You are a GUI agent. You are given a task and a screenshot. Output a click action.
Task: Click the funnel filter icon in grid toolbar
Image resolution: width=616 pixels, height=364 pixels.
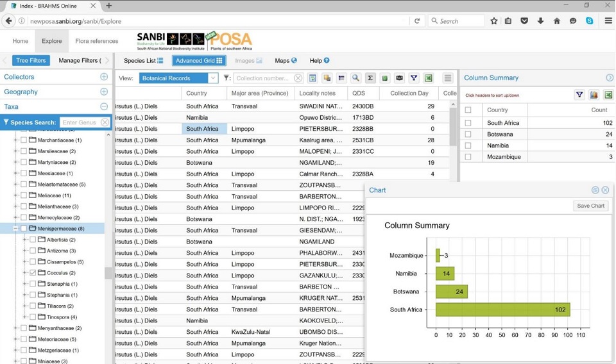(x=414, y=78)
